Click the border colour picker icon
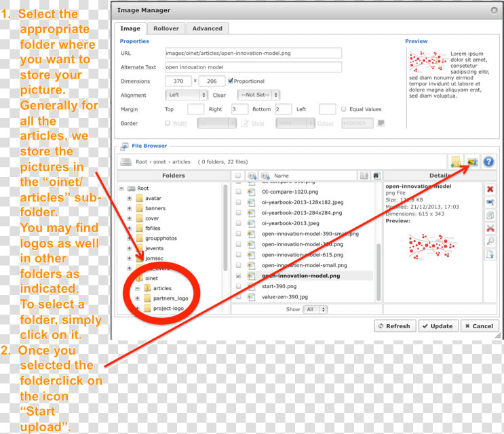This screenshot has width=504, height=434. 381,123
